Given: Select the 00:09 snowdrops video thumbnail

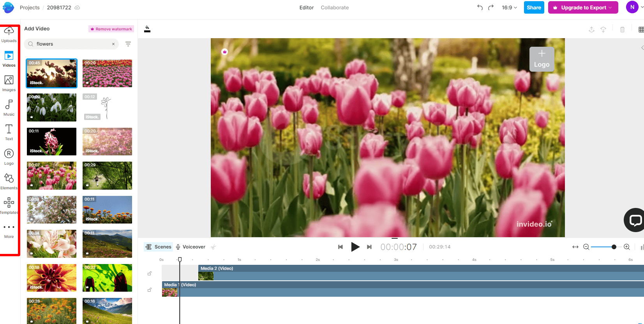Looking at the screenshot, I should point(51,107).
